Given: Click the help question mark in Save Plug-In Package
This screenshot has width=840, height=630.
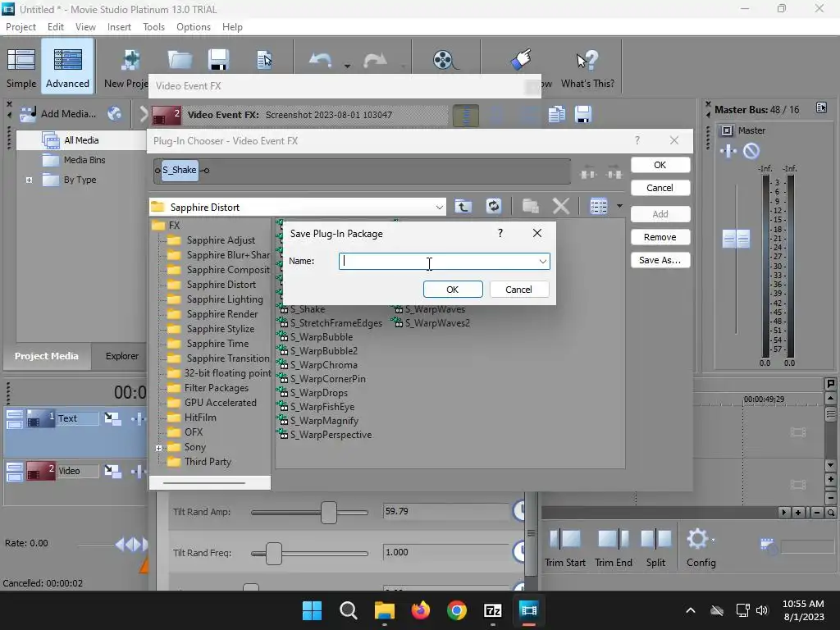Looking at the screenshot, I should pyautogui.click(x=500, y=233).
